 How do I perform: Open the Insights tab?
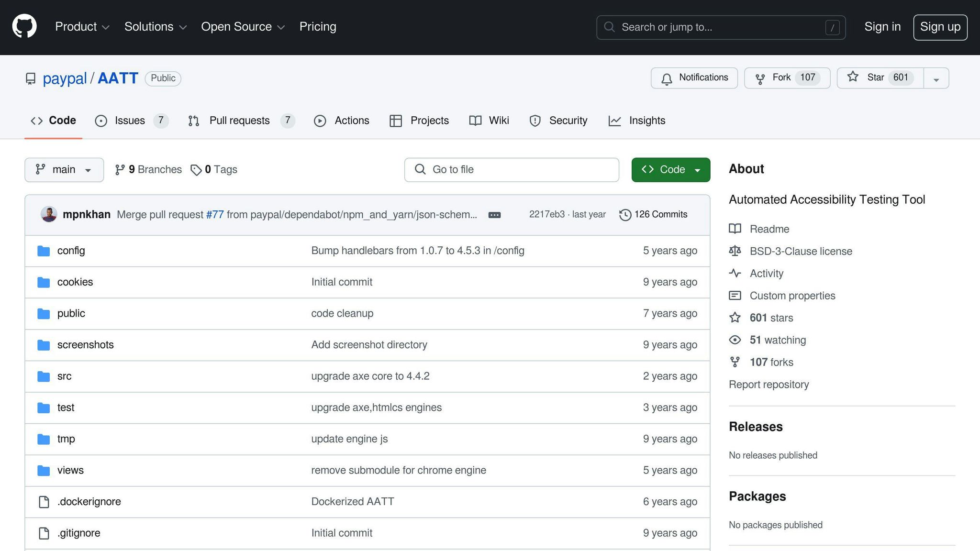(x=636, y=121)
